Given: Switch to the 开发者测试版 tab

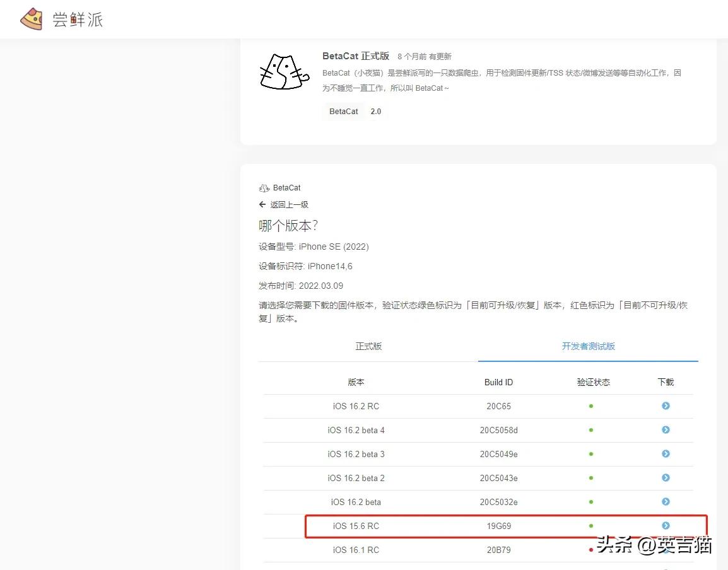Looking at the screenshot, I should [x=588, y=346].
